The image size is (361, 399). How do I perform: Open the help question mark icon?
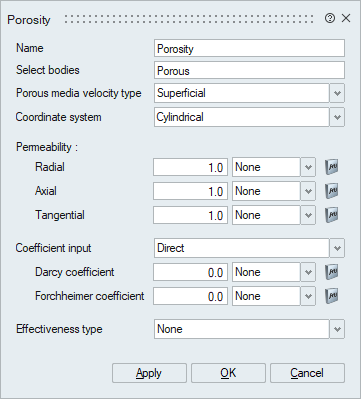pos(329,18)
